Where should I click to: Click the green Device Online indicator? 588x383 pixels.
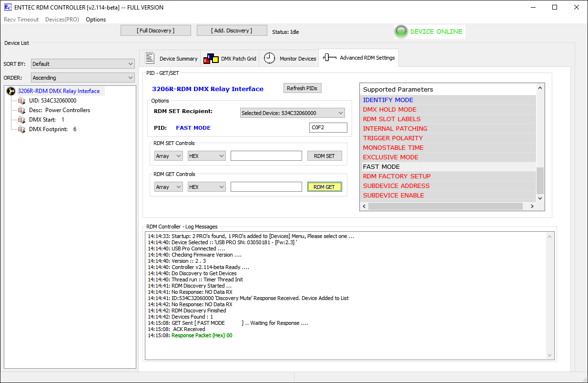[401, 32]
